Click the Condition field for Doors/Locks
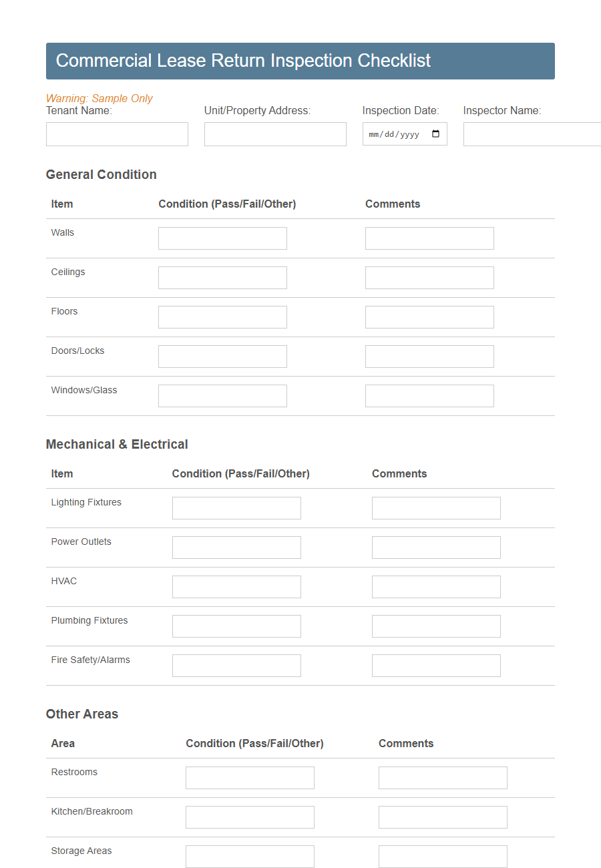This screenshot has height=868, width=601. 222,356
